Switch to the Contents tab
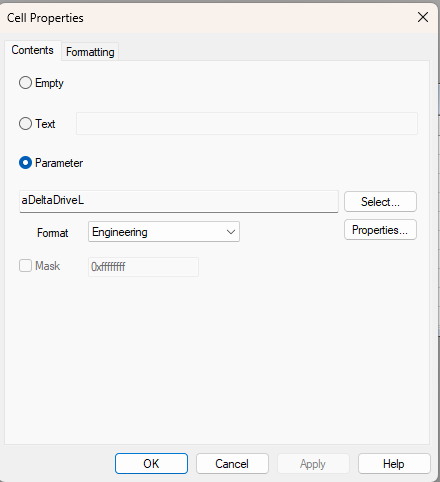The width and height of the screenshot is (440, 482). click(32, 50)
